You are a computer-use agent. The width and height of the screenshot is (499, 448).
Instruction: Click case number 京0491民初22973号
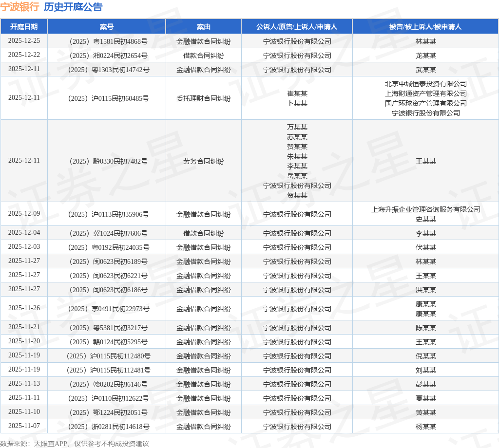point(109,309)
